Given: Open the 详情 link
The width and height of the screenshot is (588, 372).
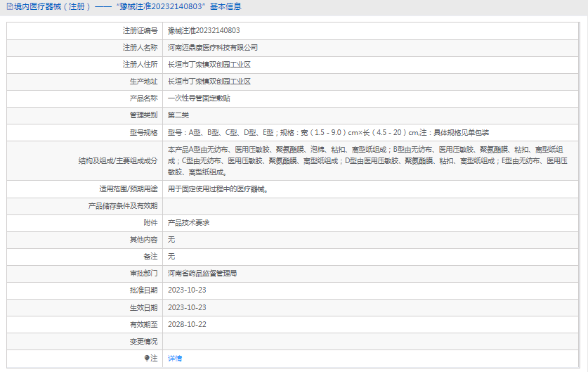Looking at the screenshot, I should (175, 359).
